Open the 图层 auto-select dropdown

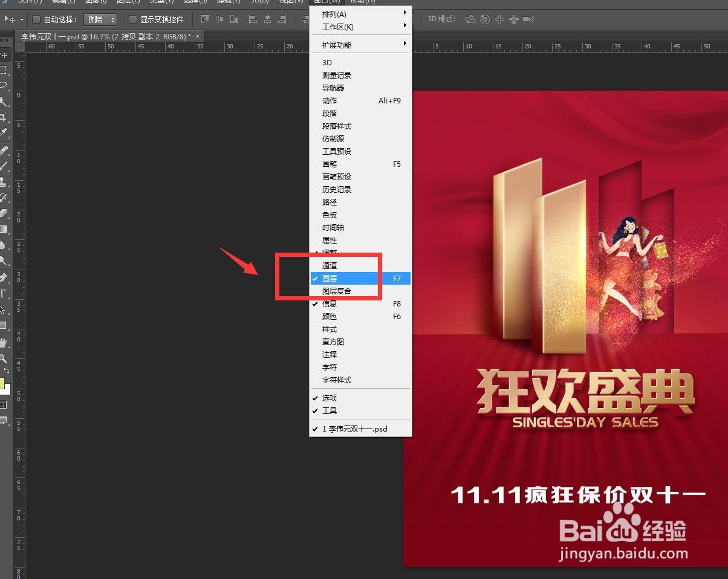click(100, 19)
